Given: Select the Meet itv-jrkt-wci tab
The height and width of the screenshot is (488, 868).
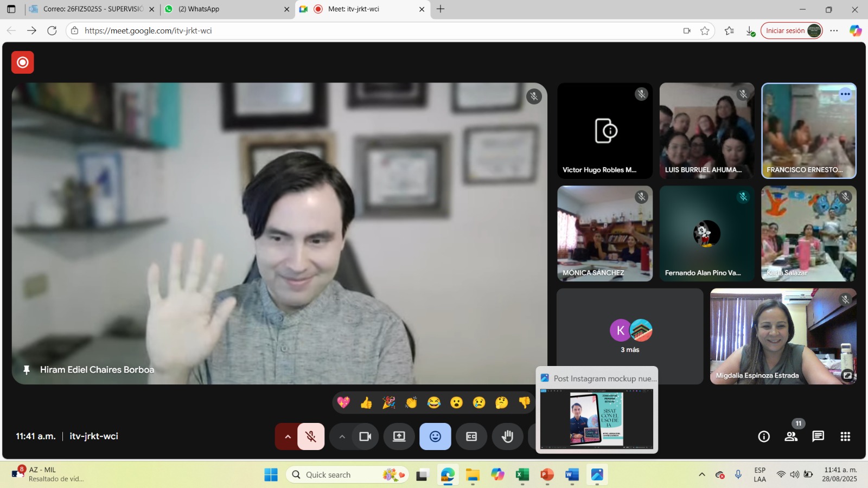Looking at the screenshot, I should tap(362, 9).
